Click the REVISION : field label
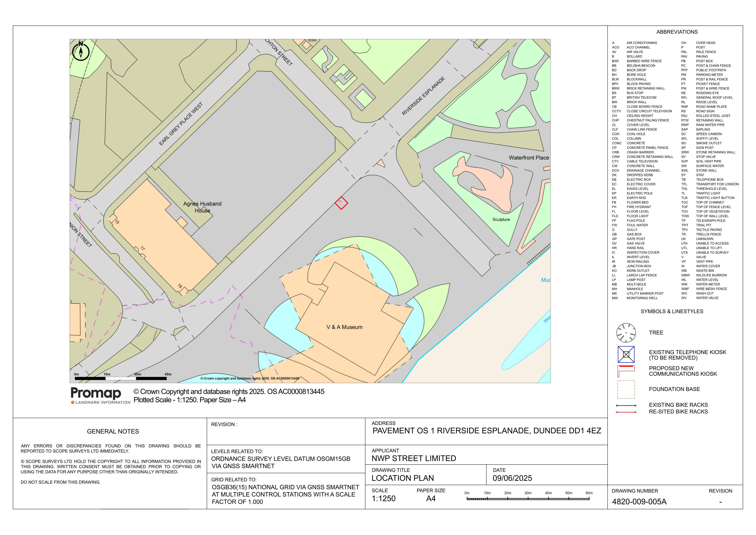The image size is (756, 535). coord(224,424)
